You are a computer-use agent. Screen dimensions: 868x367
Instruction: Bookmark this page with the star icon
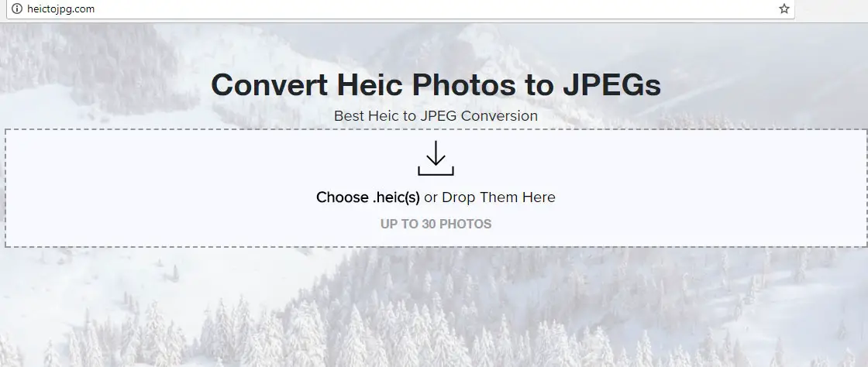(x=784, y=9)
